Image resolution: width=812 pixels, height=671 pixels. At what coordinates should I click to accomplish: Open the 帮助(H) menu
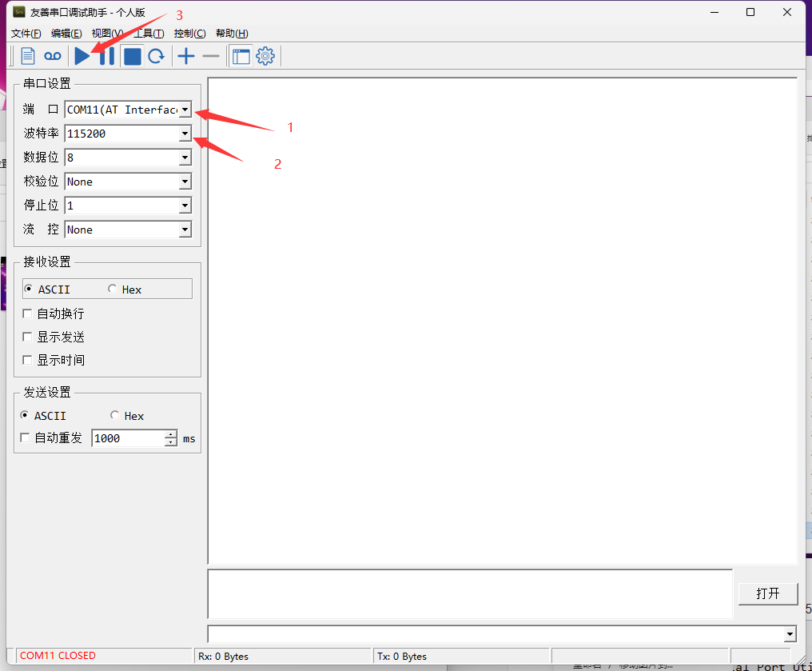coord(232,34)
